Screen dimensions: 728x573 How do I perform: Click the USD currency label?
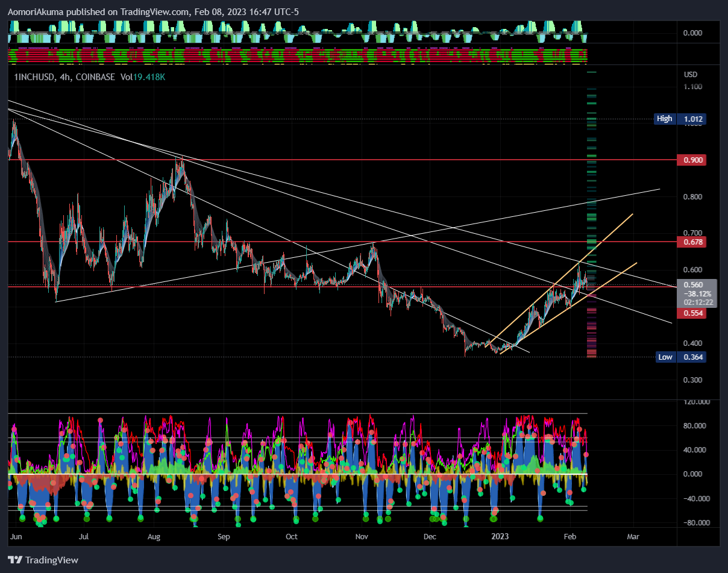tap(690, 74)
